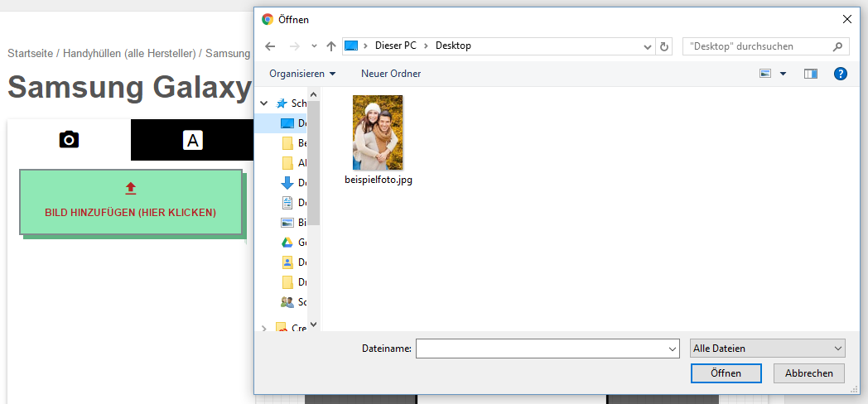The width and height of the screenshot is (868, 404).
Task: Click the sidebar scrollbar down arrow
Action: 313,325
